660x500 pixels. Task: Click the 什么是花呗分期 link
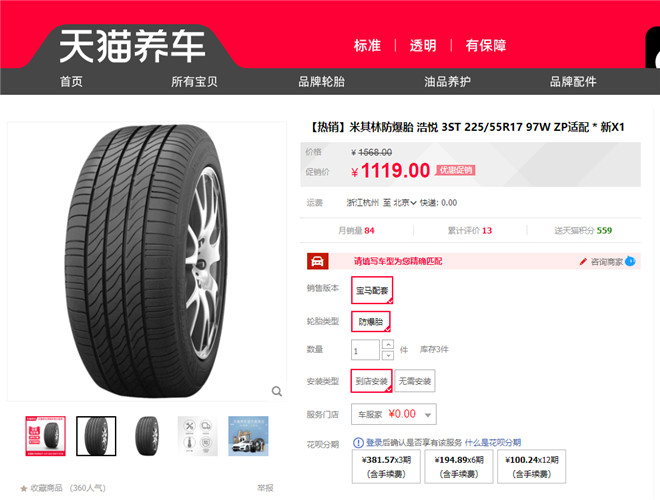[x=492, y=443]
